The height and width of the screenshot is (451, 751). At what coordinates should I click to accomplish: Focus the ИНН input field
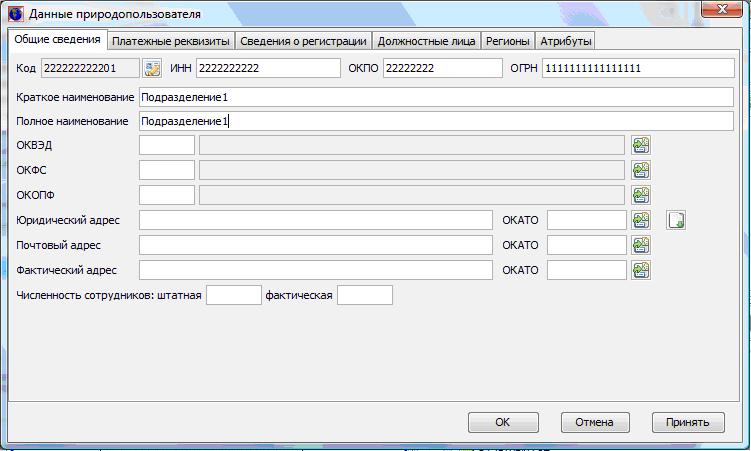click(268, 68)
